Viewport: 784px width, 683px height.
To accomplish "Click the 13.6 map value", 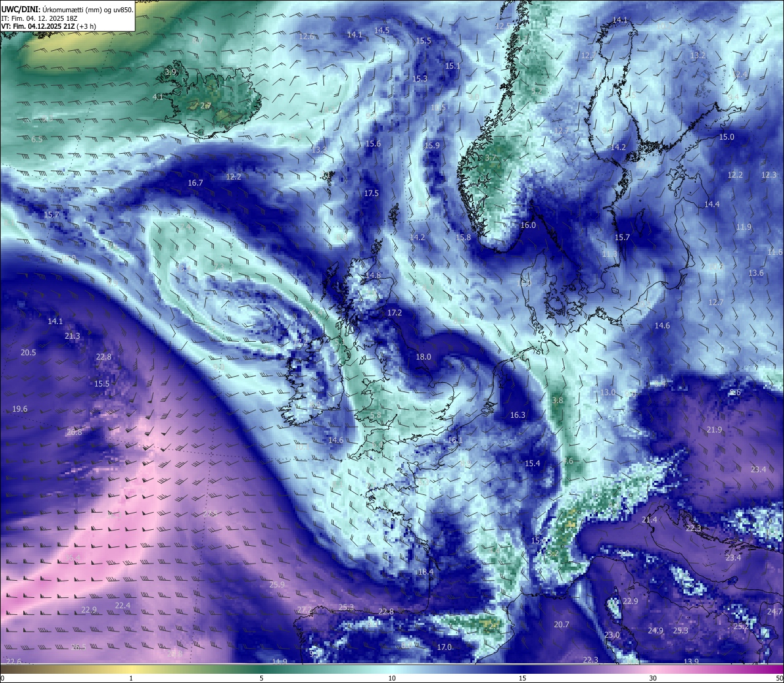I will [756, 273].
